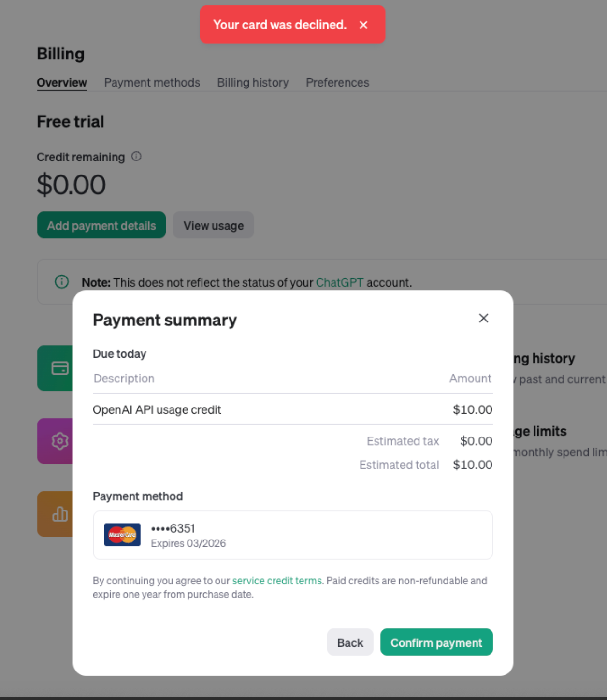This screenshot has height=700, width=607.
Task: Click the Credit remaining info icon
Action: point(136,156)
